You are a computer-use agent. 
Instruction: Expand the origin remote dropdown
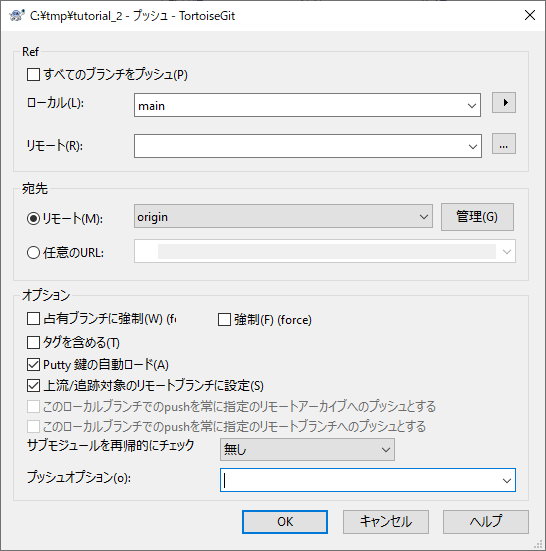tap(424, 217)
